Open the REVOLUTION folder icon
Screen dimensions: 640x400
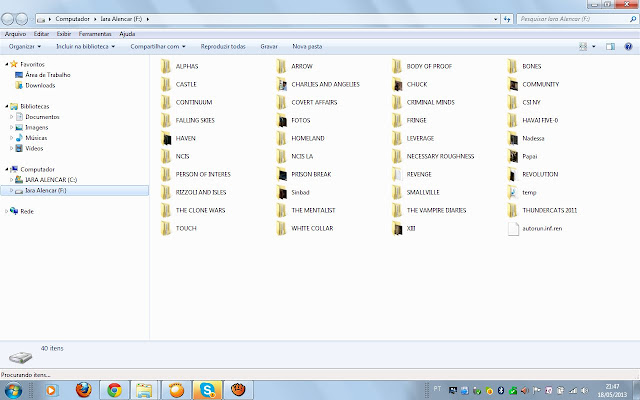pos(513,174)
